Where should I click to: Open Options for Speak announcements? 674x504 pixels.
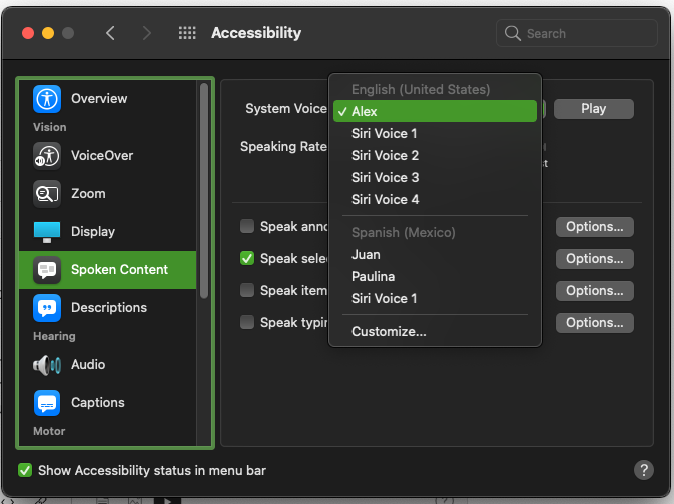(594, 227)
